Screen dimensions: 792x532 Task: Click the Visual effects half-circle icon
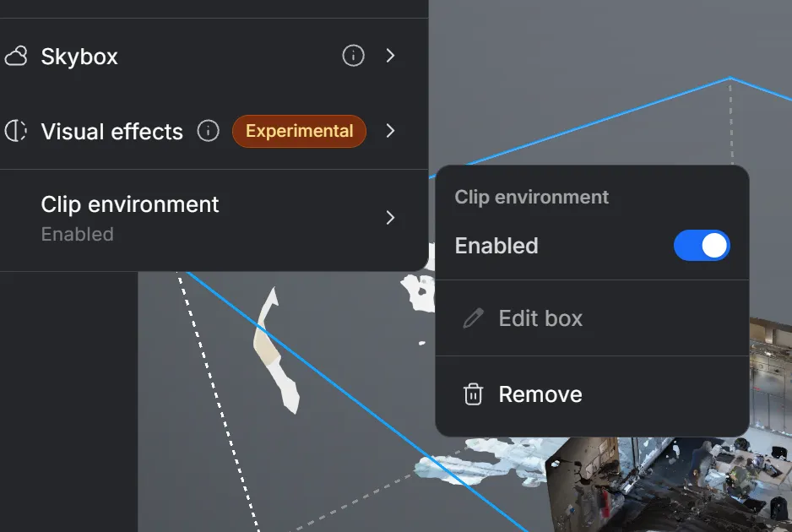coord(16,131)
